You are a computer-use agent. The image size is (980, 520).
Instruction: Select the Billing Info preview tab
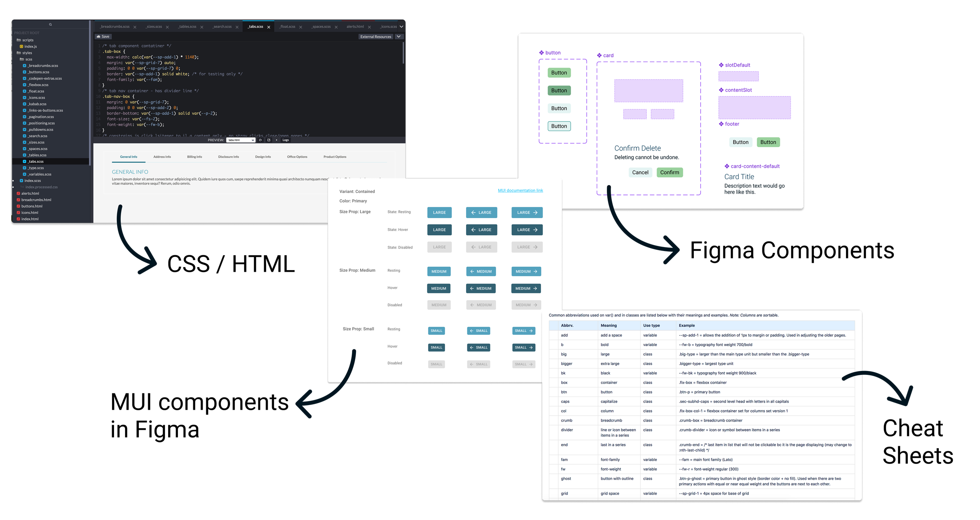click(x=194, y=157)
